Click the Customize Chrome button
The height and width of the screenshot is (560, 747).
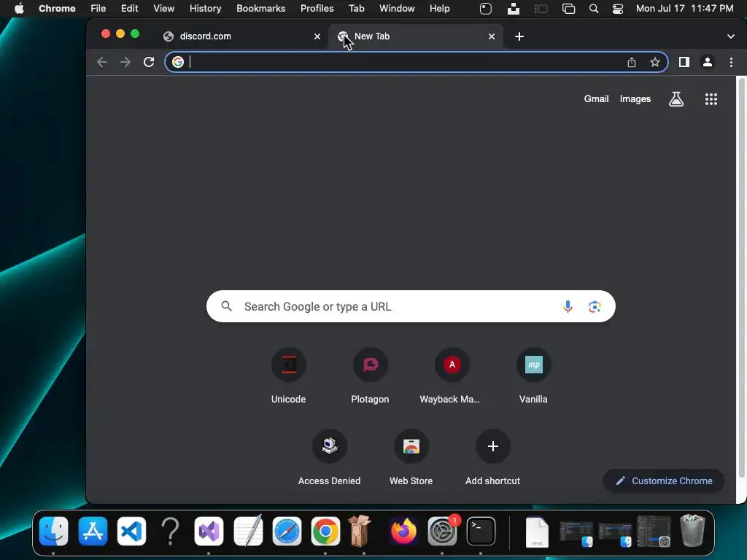664,481
